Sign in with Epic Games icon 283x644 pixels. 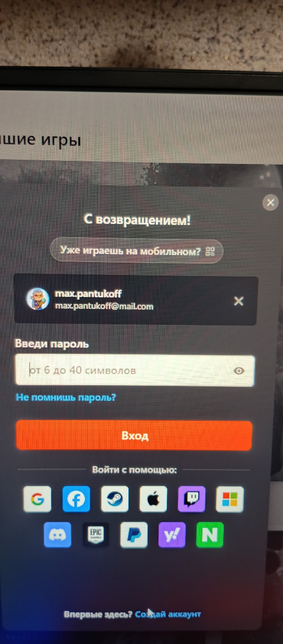pyautogui.click(x=96, y=535)
